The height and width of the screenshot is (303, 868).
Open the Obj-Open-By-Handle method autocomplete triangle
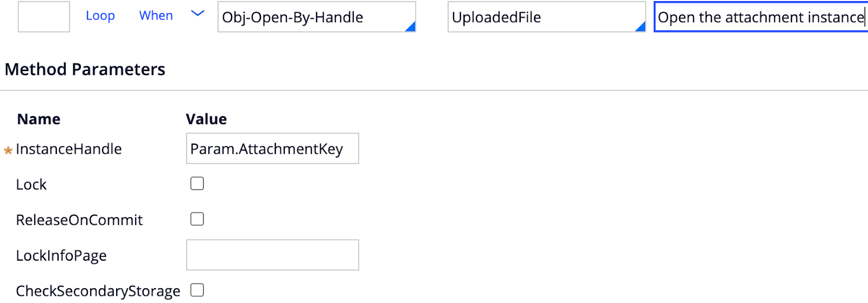410,27
